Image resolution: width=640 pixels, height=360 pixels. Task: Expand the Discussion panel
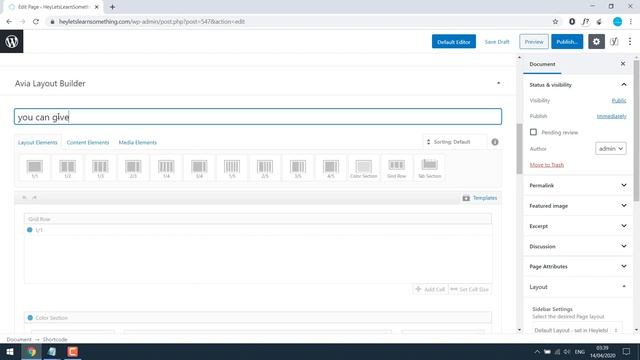pyautogui.click(x=577, y=247)
